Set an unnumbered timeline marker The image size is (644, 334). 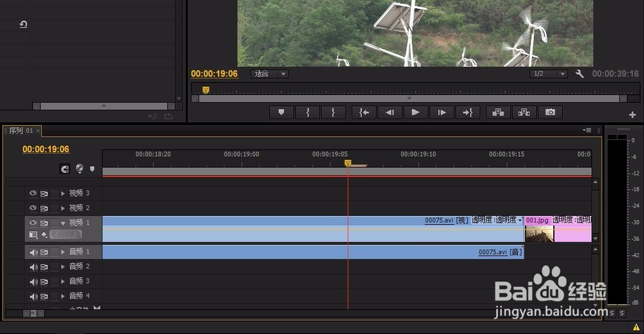92,169
